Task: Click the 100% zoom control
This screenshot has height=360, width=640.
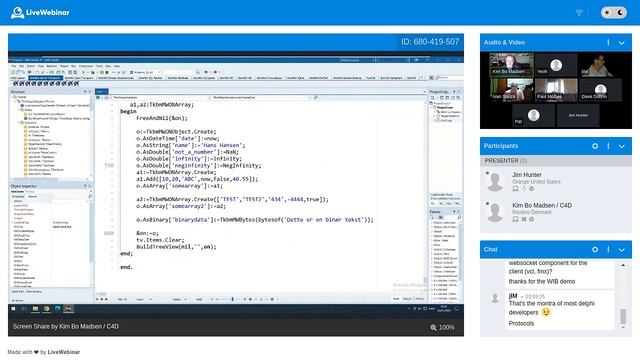Action: click(442, 327)
